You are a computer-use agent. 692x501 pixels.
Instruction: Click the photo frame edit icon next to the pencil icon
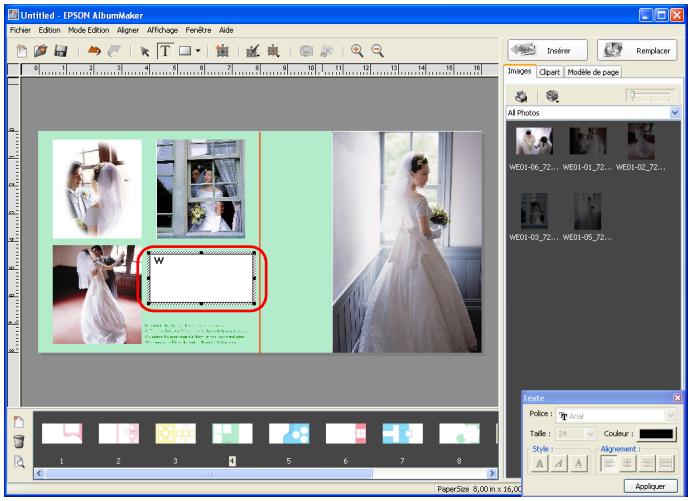tap(274, 51)
